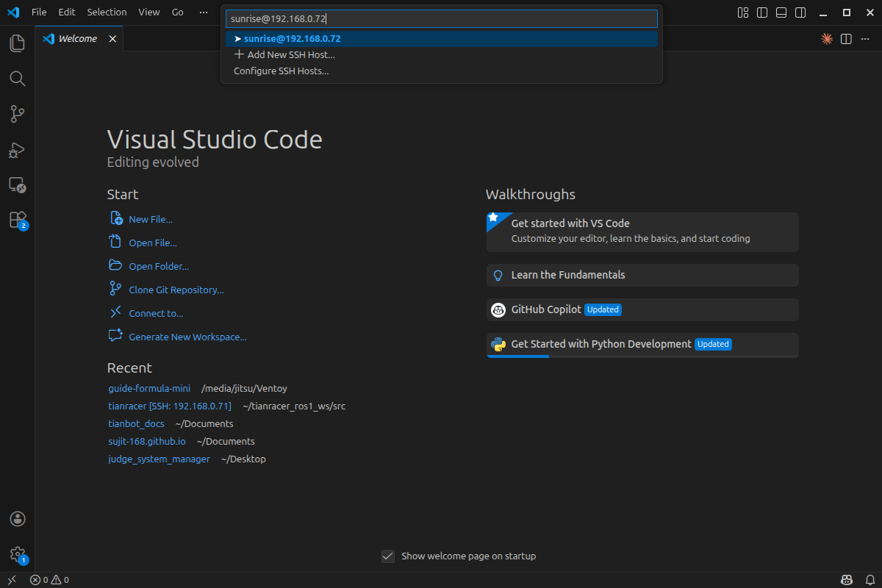Toggle the primary side bar layout button
This screenshot has height=588, width=882.
click(762, 12)
